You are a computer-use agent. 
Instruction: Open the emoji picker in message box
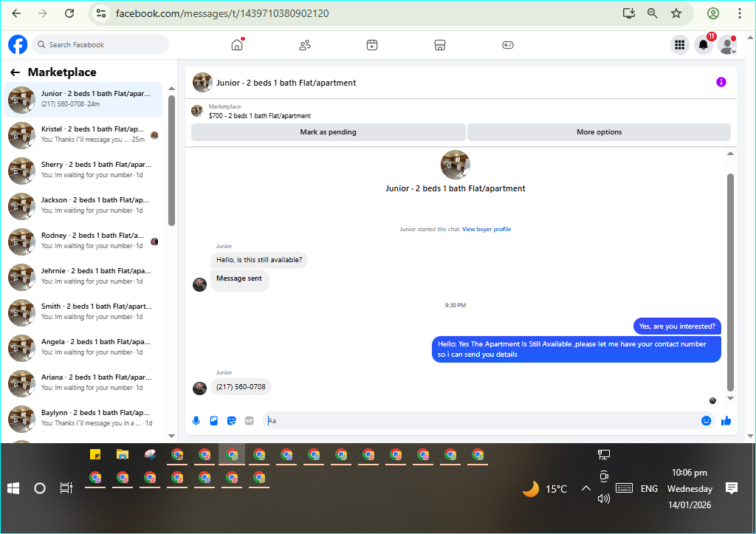click(x=706, y=421)
